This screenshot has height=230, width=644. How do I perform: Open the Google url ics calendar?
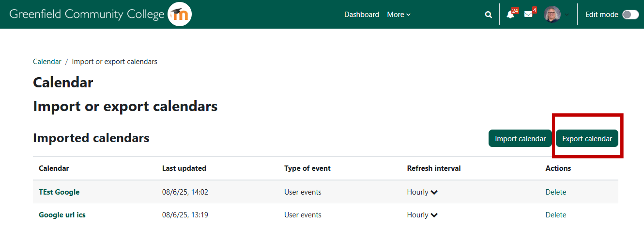click(62, 215)
